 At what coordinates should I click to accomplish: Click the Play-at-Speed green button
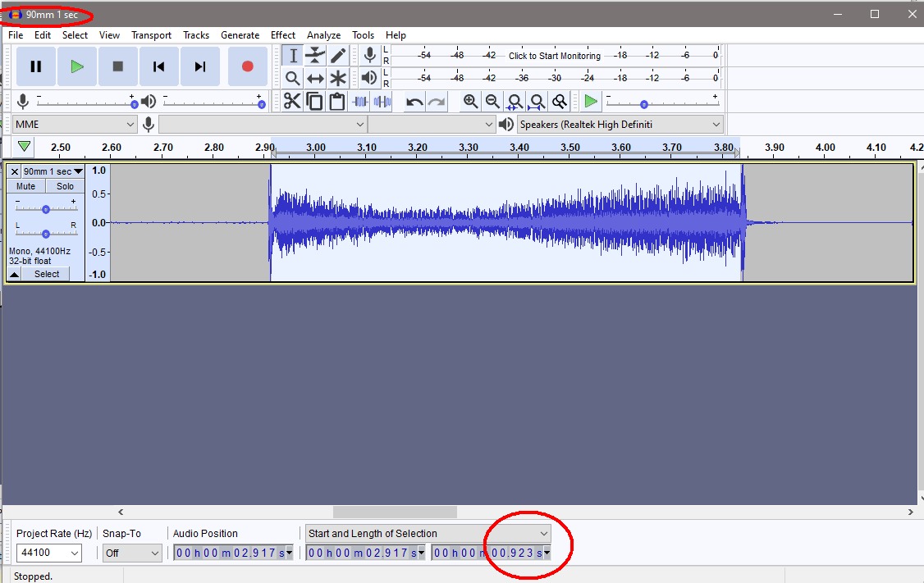pyautogui.click(x=591, y=102)
